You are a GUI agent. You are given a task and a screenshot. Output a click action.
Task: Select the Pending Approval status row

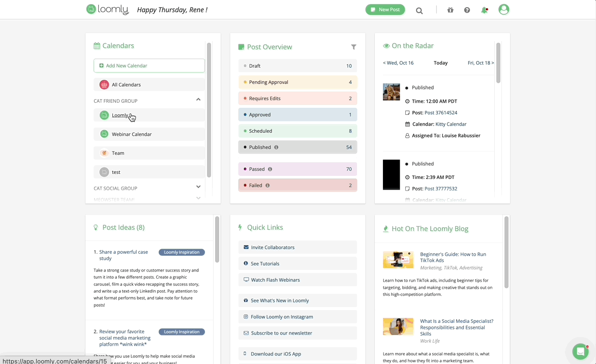point(297,82)
